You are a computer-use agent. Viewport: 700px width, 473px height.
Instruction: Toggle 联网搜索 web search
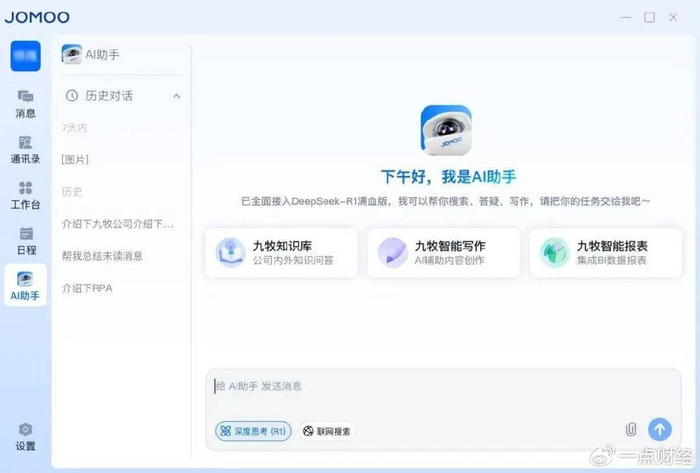point(327,431)
